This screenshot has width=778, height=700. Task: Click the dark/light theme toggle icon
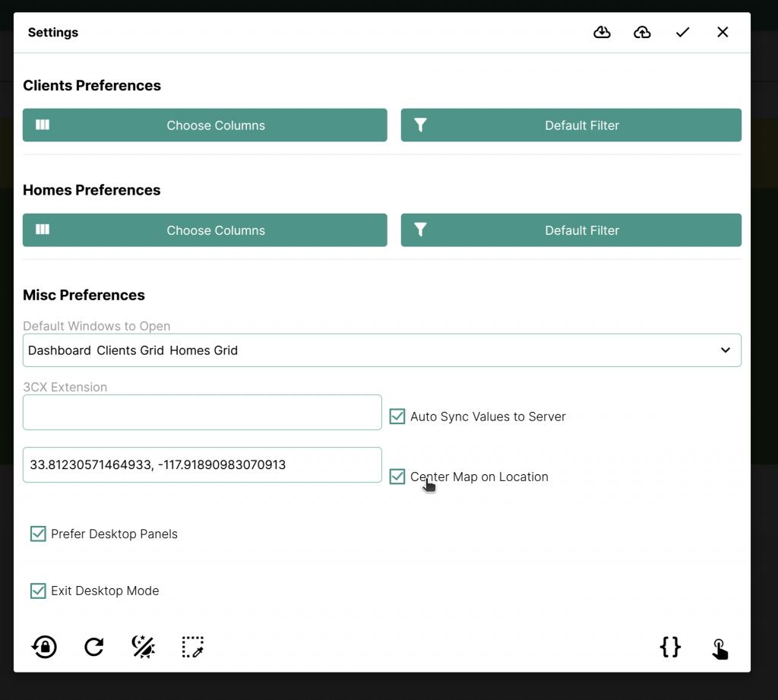pyautogui.click(x=143, y=647)
